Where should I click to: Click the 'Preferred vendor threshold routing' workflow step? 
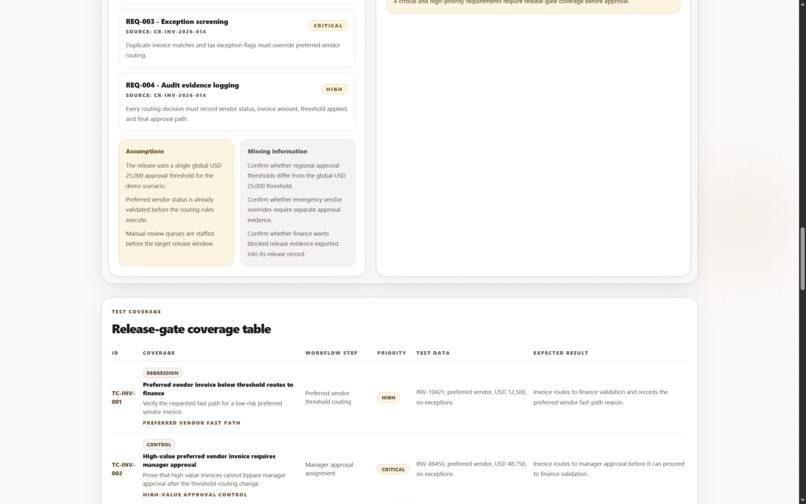pos(328,398)
